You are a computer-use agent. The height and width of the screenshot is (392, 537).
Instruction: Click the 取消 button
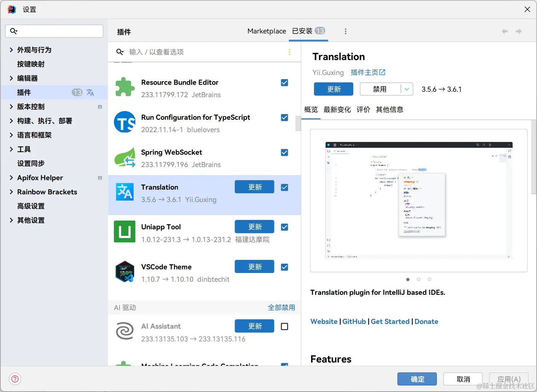[x=463, y=379]
